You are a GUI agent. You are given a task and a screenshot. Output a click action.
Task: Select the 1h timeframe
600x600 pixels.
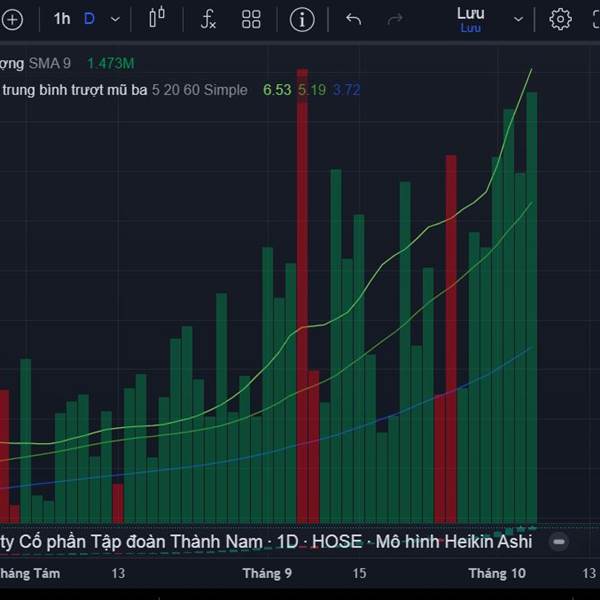pos(62,19)
